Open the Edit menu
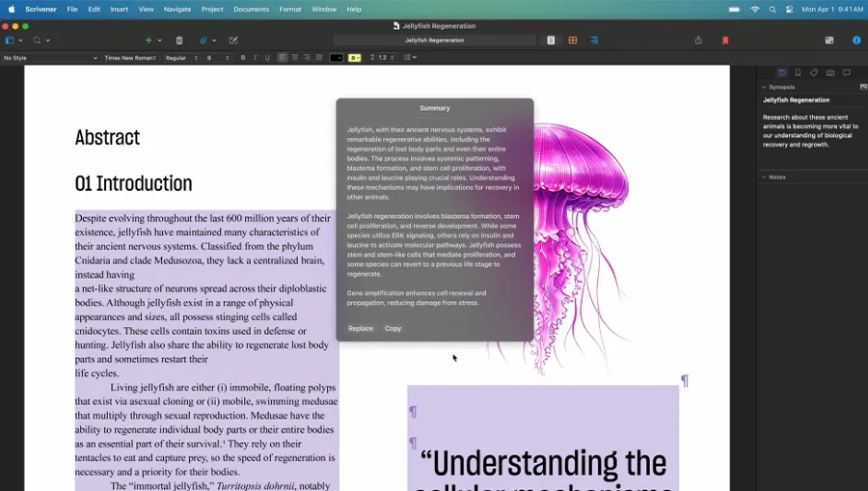Image resolution: width=868 pixels, height=491 pixels. point(95,10)
